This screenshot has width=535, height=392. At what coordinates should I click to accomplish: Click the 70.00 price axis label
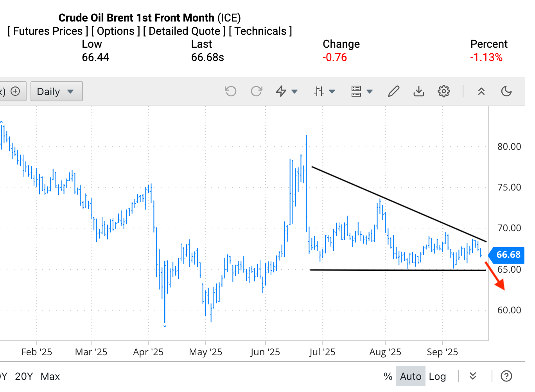509,228
